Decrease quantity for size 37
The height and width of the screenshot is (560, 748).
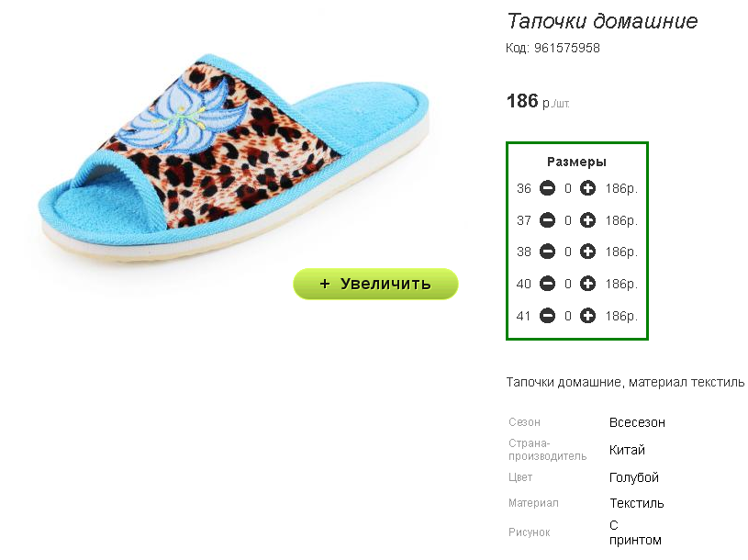(547, 220)
